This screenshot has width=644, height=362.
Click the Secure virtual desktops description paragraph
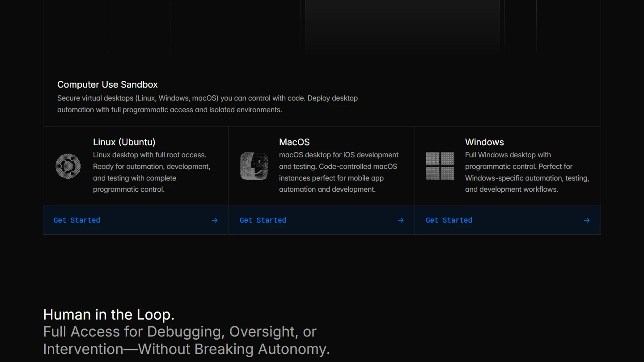(x=208, y=104)
